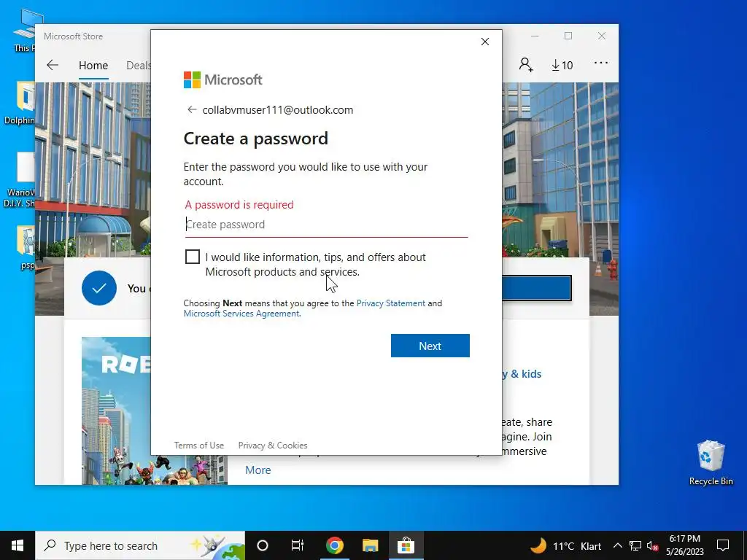Maximize the Microsoft Store window
This screenshot has height=560, width=747.
coord(568,36)
